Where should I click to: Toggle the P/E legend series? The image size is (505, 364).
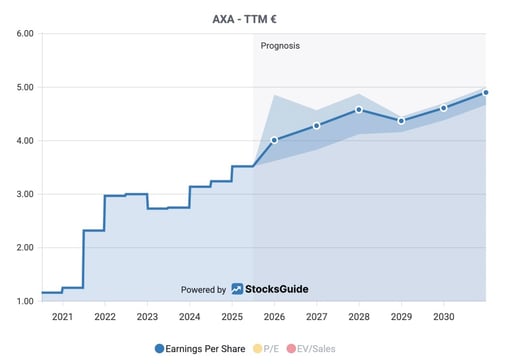266,349
